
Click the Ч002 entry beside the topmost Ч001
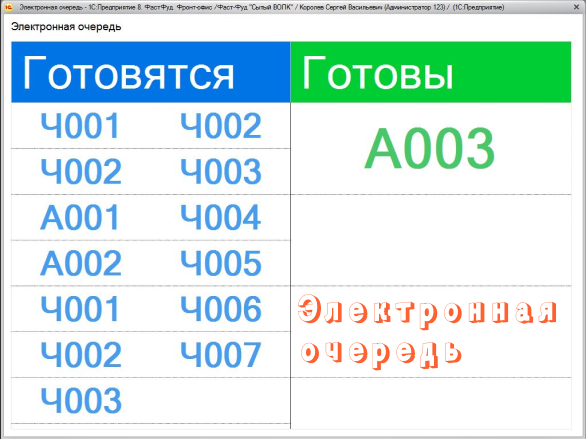[x=221, y=126]
